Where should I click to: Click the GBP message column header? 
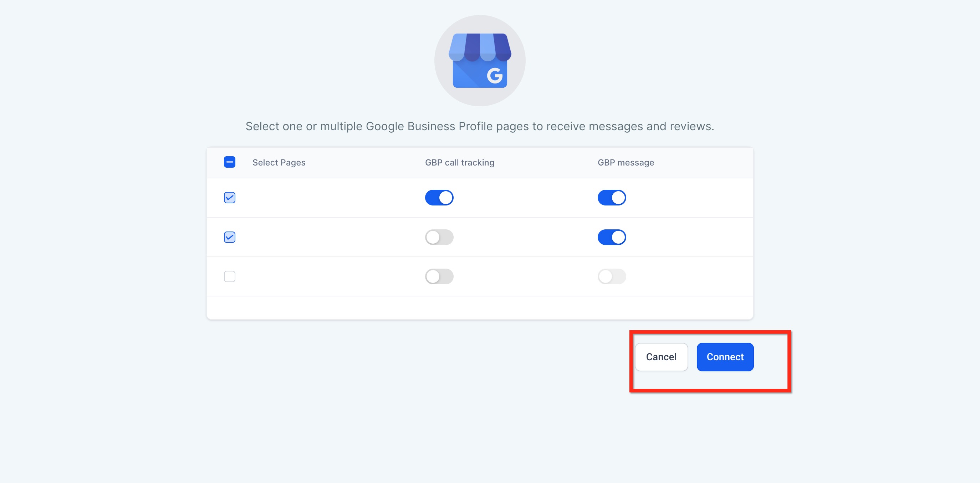tap(626, 163)
